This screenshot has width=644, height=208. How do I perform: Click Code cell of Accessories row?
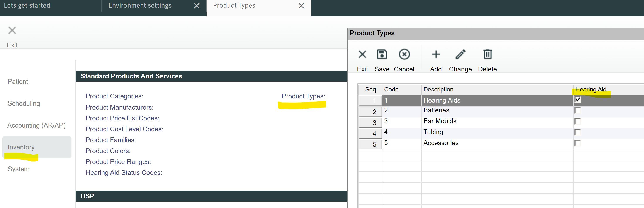pos(401,144)
